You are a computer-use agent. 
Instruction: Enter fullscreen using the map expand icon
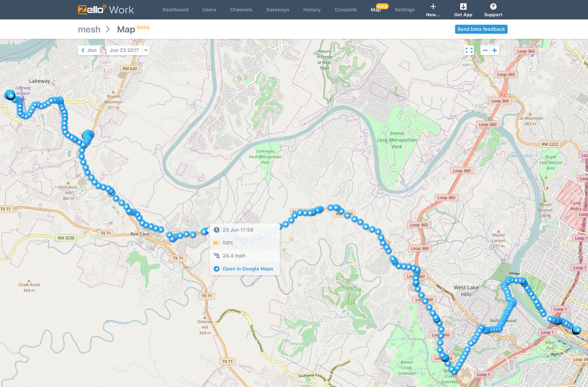[x=469, y=50]
